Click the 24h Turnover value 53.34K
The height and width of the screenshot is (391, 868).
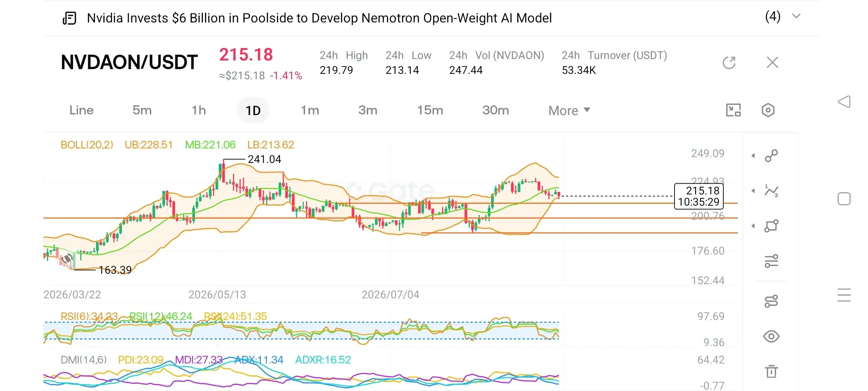pyautogui.click(x=579, y=70)
